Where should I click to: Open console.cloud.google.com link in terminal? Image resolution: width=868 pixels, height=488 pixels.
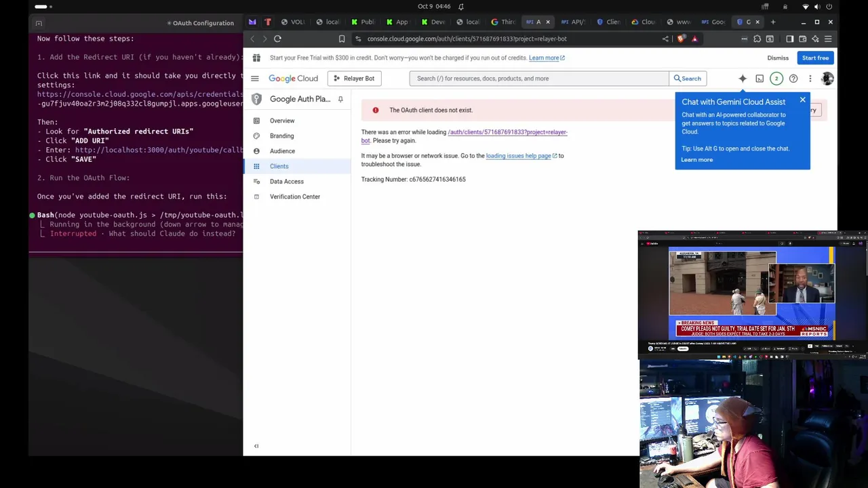point(140,99)
